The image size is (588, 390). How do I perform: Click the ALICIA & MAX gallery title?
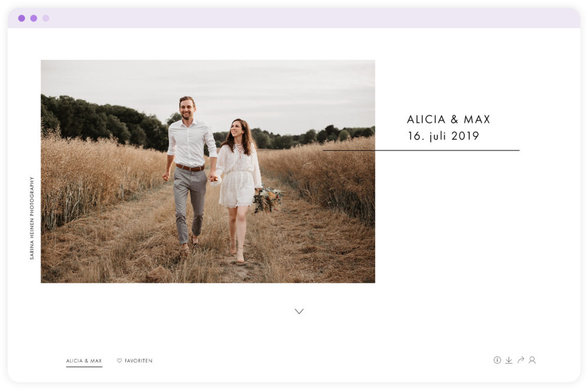pos(449,119)
